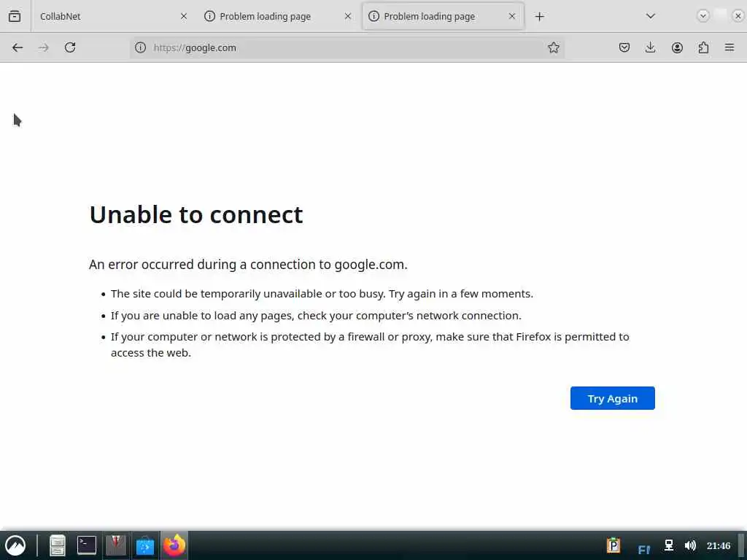Click the 'site could be temporarily unavailable' bullet
Image resolution: width=747 pixels, height=560 pixels.
point(322,294)
